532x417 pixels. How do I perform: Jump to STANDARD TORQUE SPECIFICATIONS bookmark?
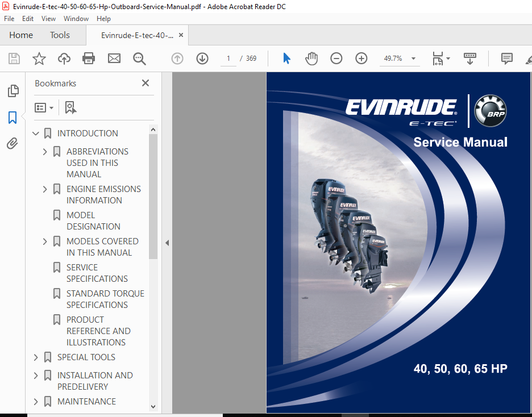pyautogui.click(x=105, y=299)
